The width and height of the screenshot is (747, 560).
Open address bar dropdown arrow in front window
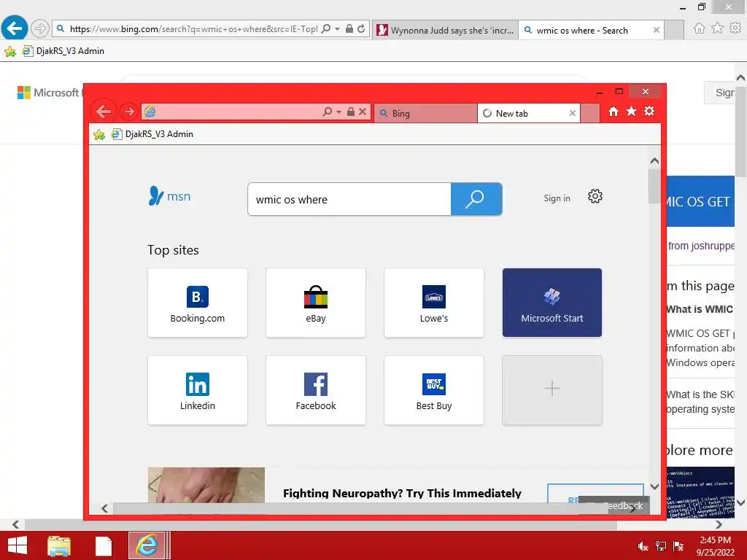338,112
